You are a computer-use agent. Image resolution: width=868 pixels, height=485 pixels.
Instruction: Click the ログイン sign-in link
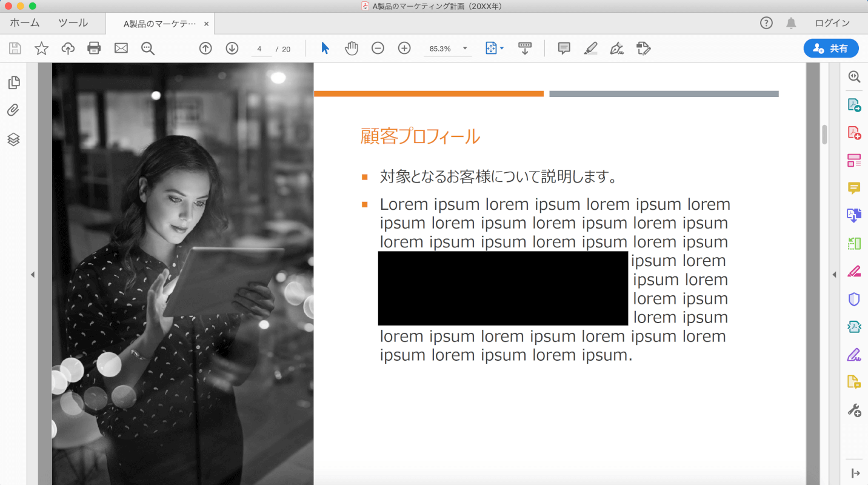click(832, 23)
